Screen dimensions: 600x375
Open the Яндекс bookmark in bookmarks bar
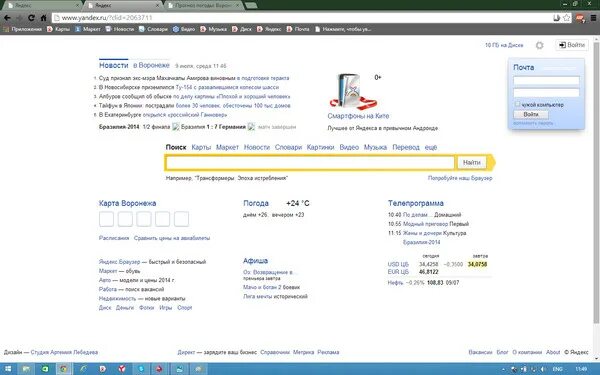(269, 29)
